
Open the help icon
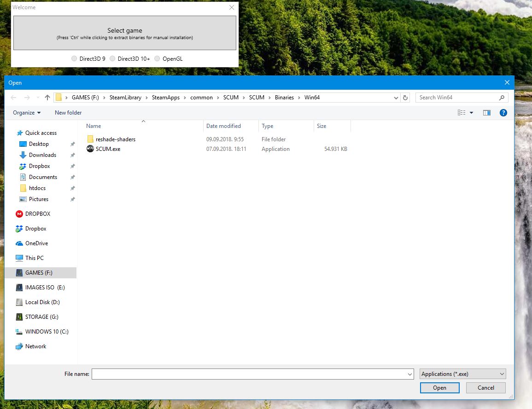tap(503, 113)
